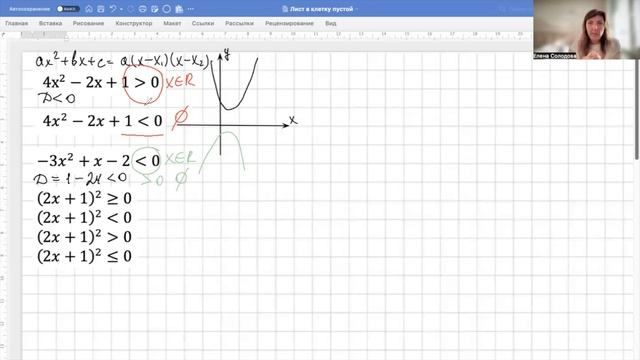Open the Вставка ribbon tab
The width and height of the screenshot is (640, 360).
[x=51, y=23]
